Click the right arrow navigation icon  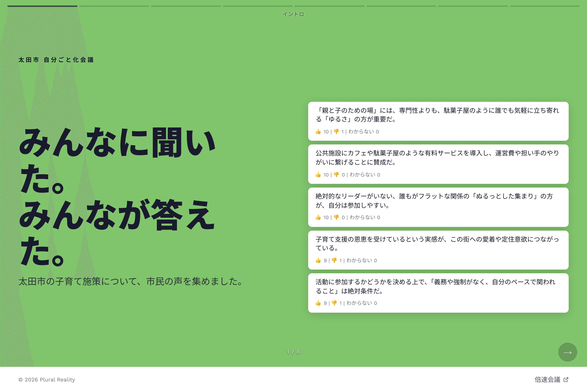coord(568,352)
